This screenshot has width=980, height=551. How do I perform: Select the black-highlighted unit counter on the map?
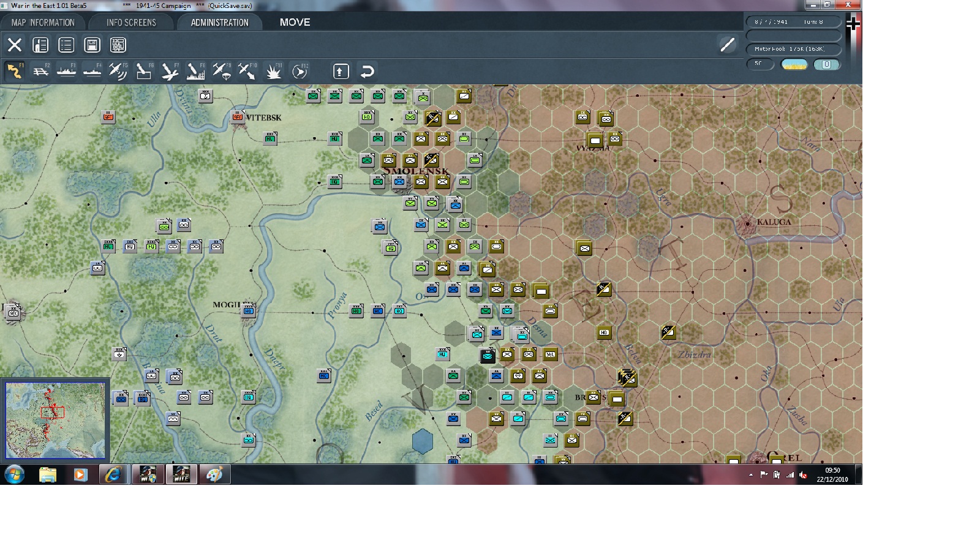[x=488, y=356]
